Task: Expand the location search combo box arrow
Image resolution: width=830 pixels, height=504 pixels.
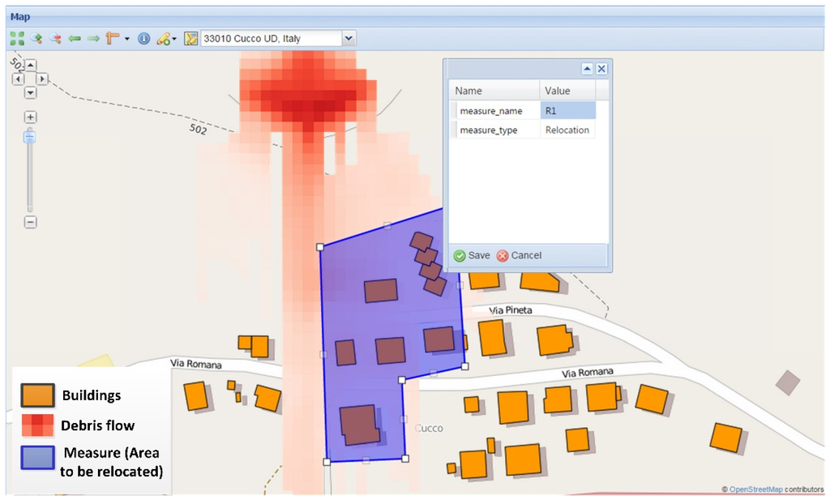Action: [x=349, y=38]
